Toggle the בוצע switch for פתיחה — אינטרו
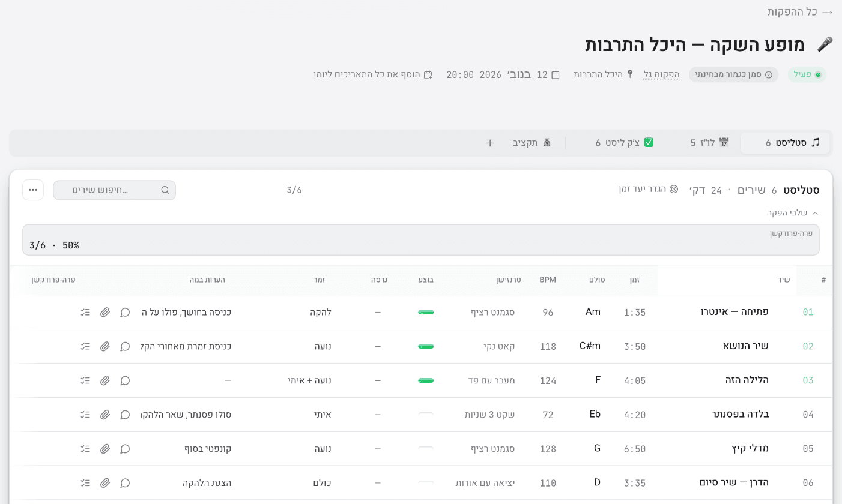This screenshot has width=842, height=504. pos(426,312)
